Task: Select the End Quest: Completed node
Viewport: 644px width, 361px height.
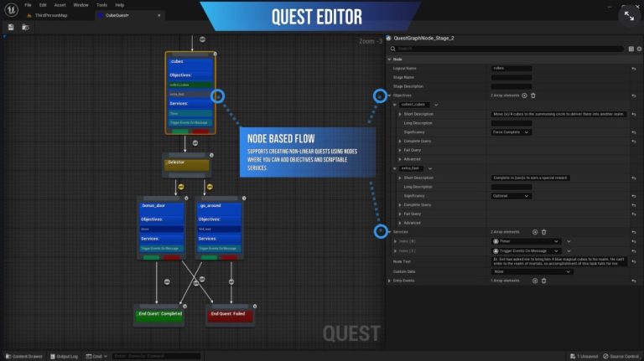Action: click(160, 315)
